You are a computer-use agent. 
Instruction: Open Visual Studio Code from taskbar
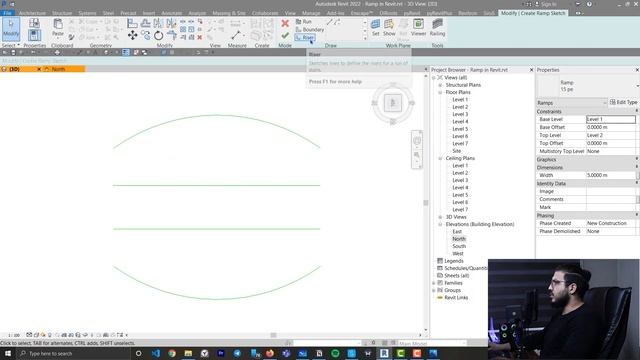156,353
